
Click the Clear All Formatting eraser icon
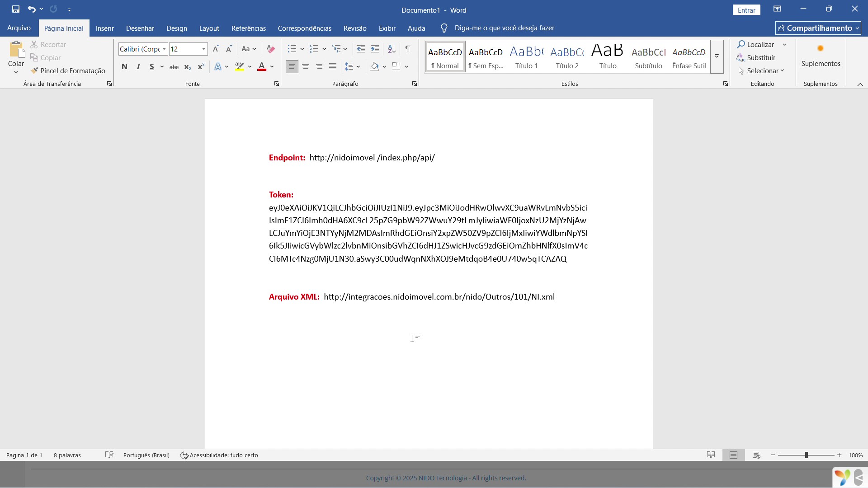(x=271, y=49)
